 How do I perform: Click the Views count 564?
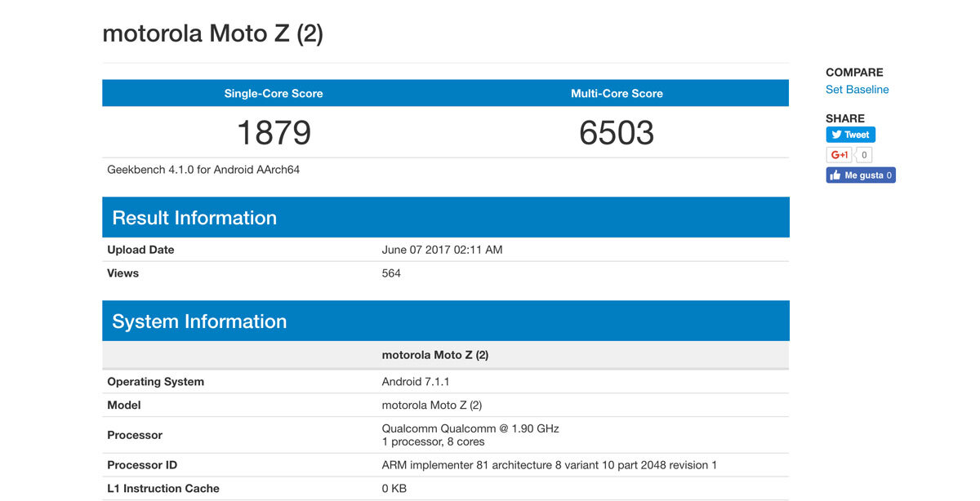click(391, 273)
